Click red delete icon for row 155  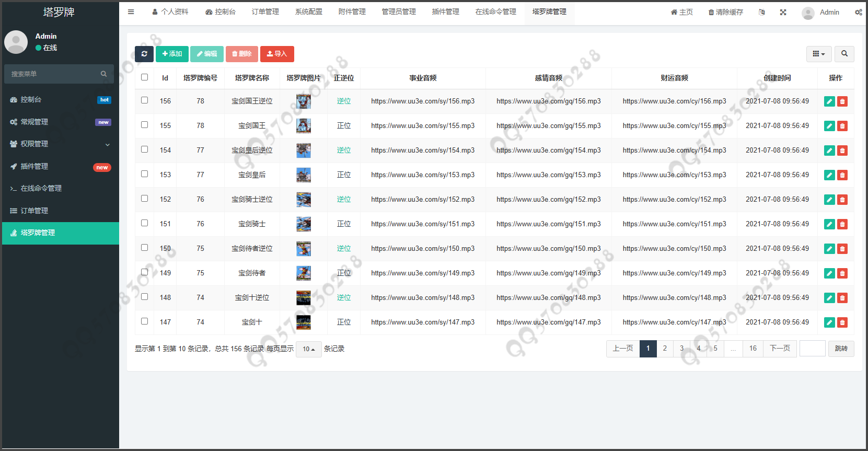[x=842, y=126]
